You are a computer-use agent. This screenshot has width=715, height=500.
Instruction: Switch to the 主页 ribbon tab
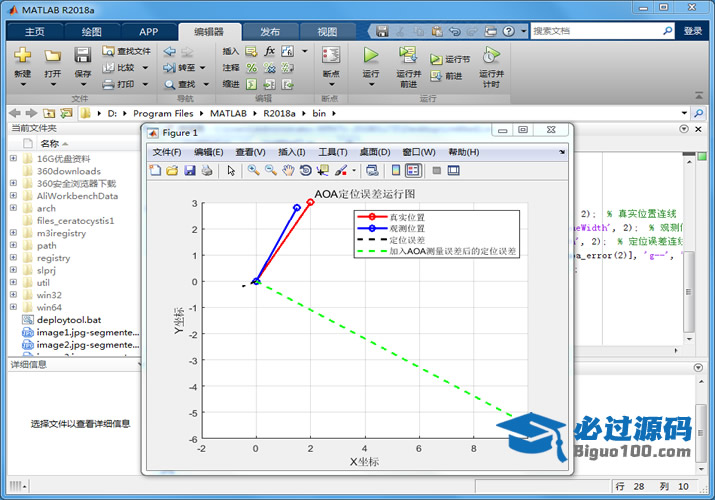point(35,31)
